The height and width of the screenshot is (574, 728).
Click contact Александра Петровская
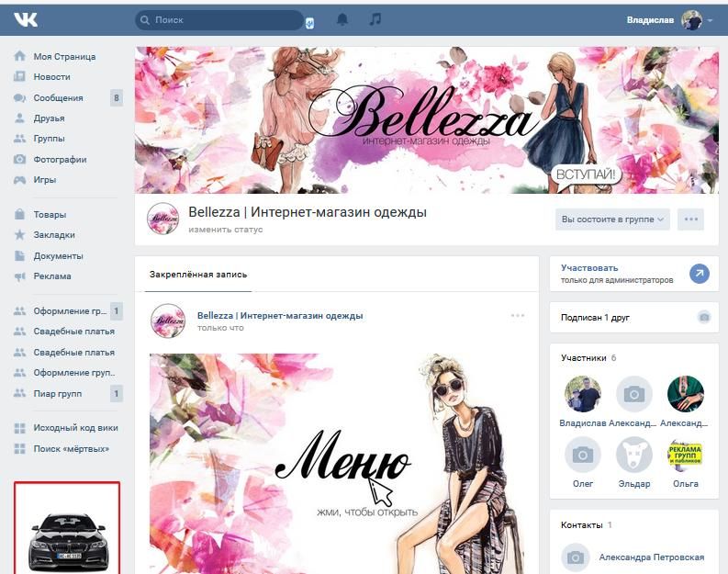[x=651, y=557]
